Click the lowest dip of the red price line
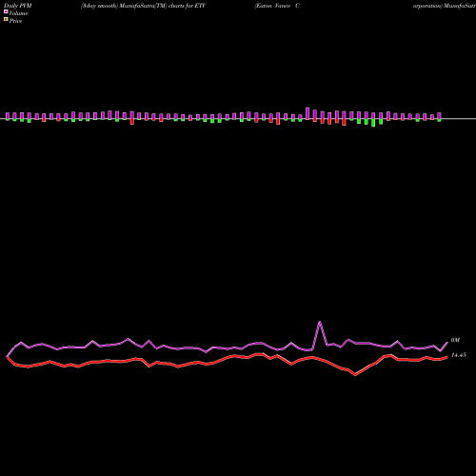 pyautogui.click(x=355, y=374)
